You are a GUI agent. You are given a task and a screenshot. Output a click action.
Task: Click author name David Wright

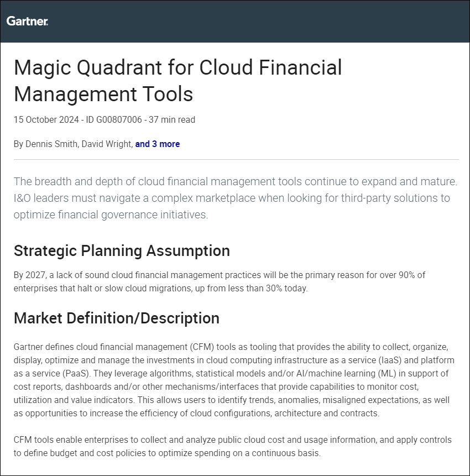point(108,144)
